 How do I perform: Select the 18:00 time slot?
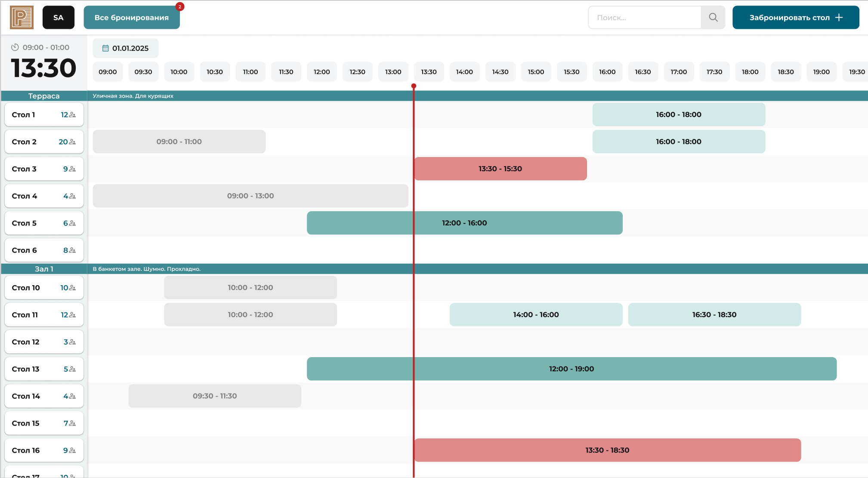click(x=750, y=72)
